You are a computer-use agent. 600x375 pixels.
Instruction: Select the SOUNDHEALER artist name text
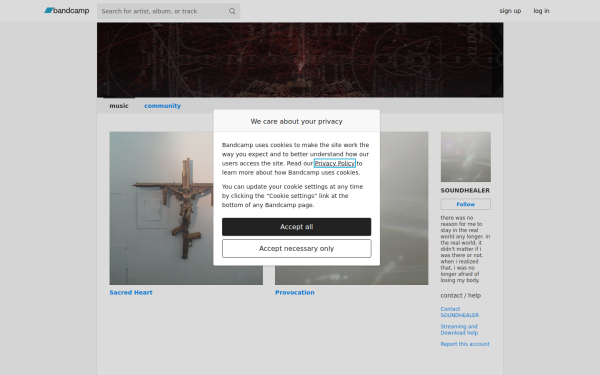(x=465, y=191)
